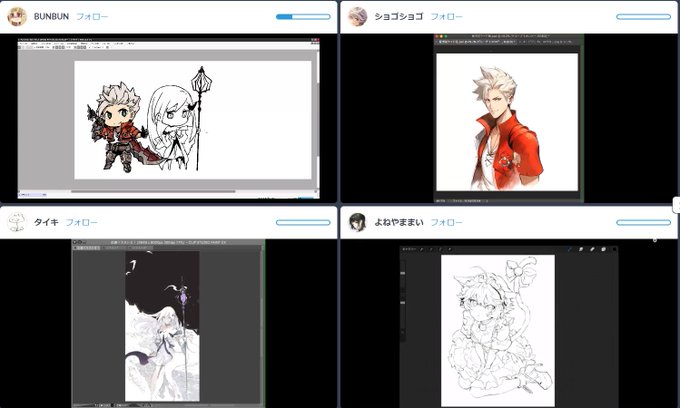680x408 pixels.
Task: Click horizontal scrollbar in BUNBUN's stream canvas
Action: 153,191
